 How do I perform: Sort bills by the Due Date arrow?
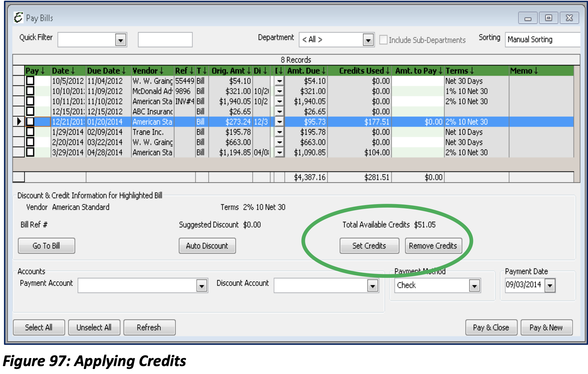[124, 70]
